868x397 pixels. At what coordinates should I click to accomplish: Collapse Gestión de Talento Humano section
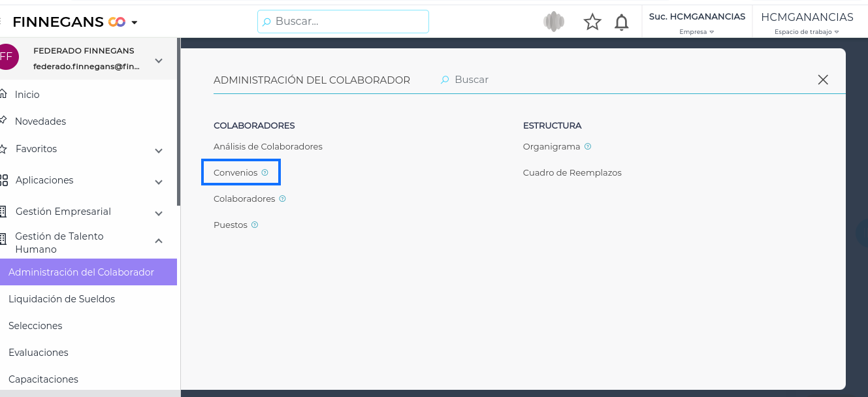158,242
